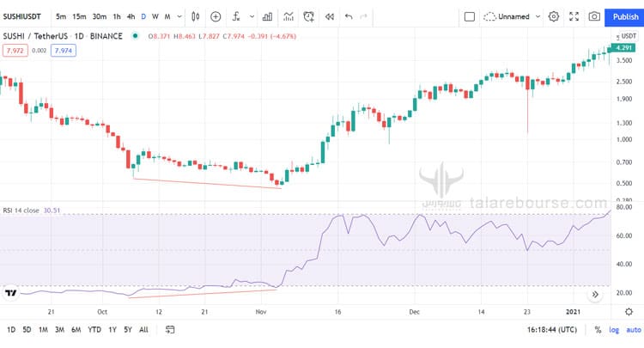Select the M monthly timeframe
Screen dimensions: 644x348
[167, 17]
